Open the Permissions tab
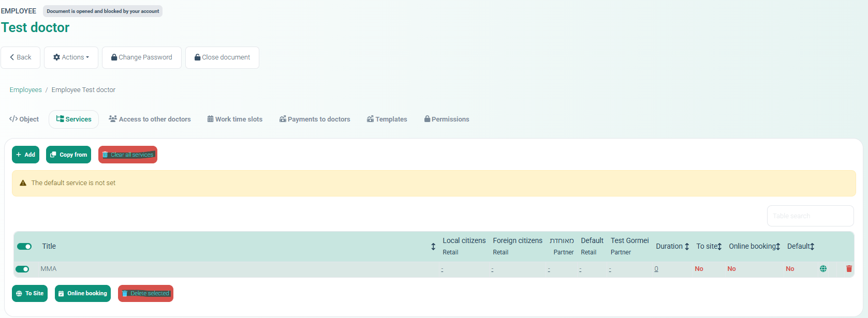Image resolution: width=868 pixels, height=318 pixels. coord(446,119)
